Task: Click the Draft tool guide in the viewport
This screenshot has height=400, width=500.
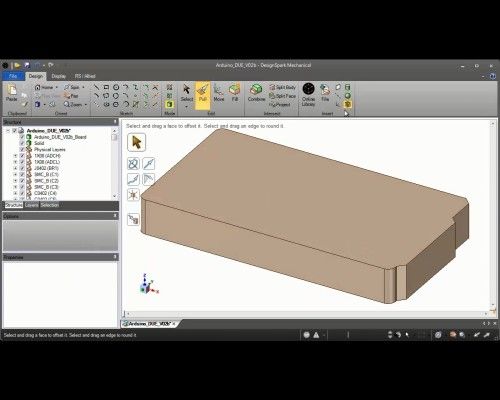Action: (x=149, y=179)
